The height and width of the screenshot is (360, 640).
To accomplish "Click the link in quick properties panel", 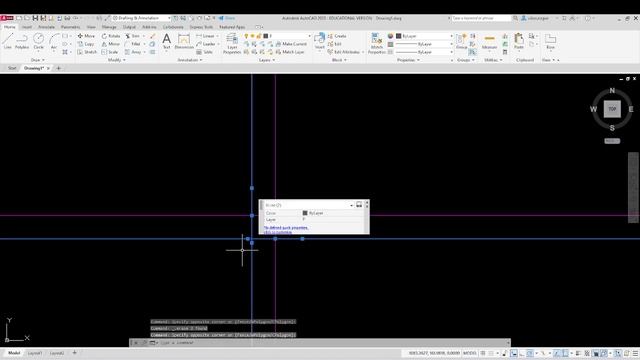I will coord(286,230).
